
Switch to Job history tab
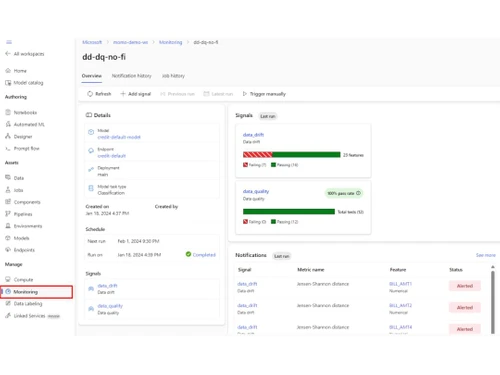tap(173, 76)
